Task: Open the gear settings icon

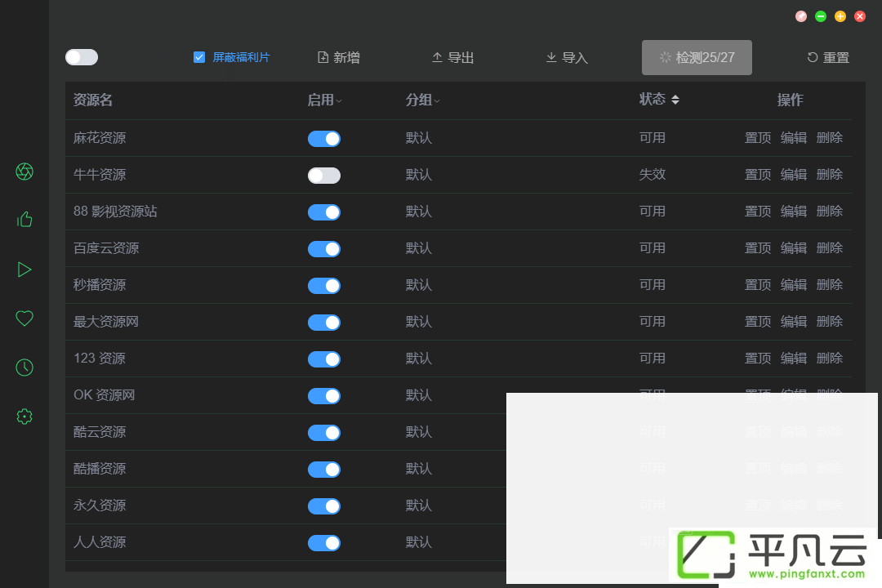Action: tap(24, 416)
